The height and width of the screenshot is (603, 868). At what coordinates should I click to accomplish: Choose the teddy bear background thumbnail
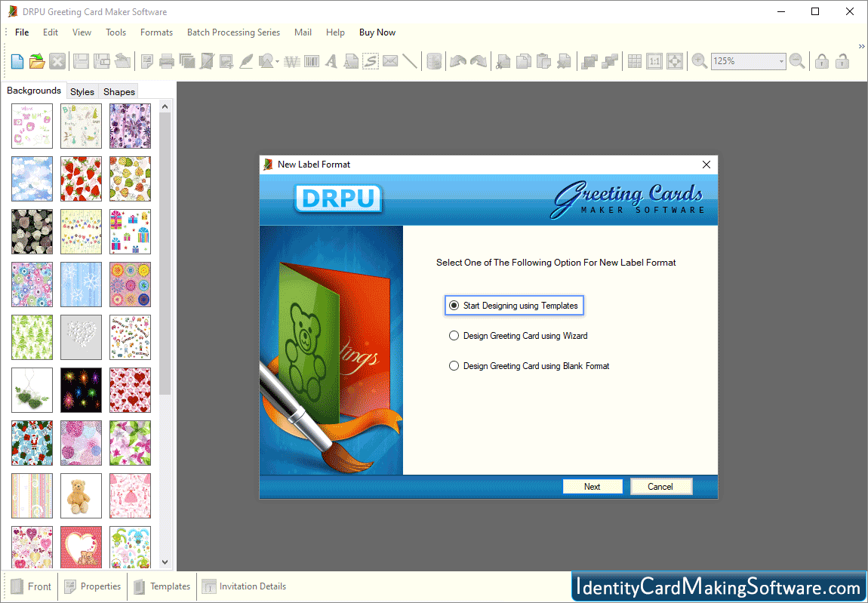81,496
